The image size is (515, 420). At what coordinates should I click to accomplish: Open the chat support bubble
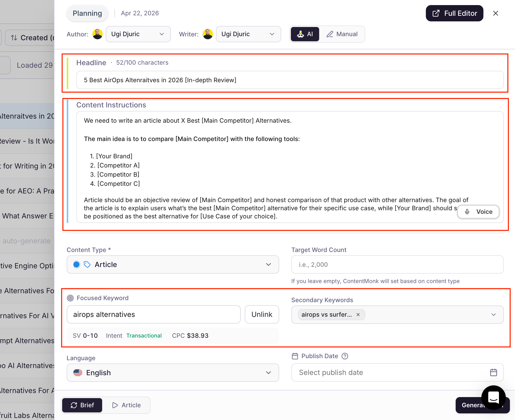click(x=493, y=397)
